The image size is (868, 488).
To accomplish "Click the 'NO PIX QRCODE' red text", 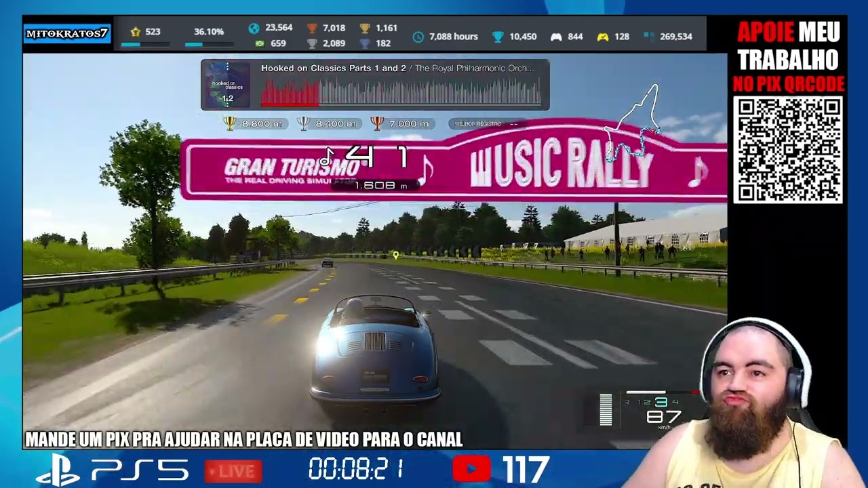I will (789, 85).
